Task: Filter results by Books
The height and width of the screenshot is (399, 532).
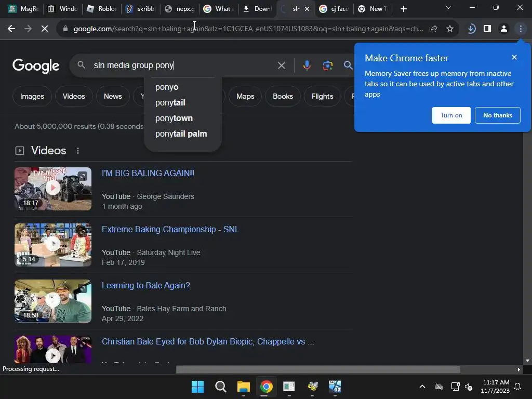Action: click(283, 96)
